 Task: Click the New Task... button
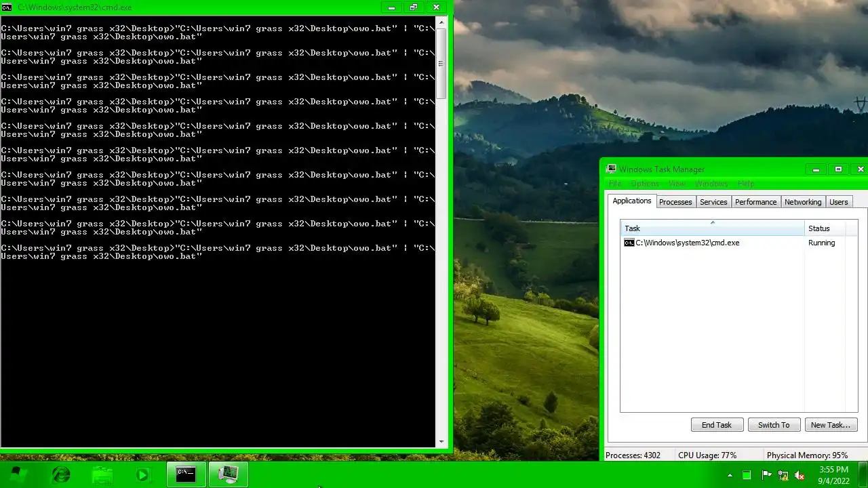831,425
